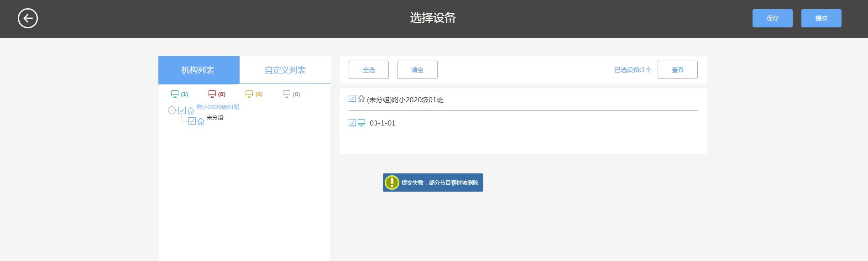This screenshot has height=261, width=868.
Task: Click the yellow monitor status icon
Action: [249, 94]
